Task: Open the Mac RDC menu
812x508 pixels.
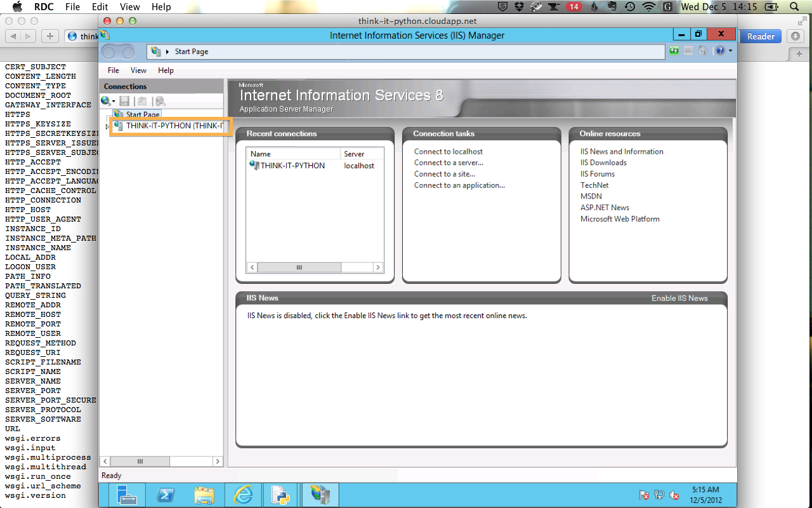Action: pyautogui.click(x=44, y=6)
